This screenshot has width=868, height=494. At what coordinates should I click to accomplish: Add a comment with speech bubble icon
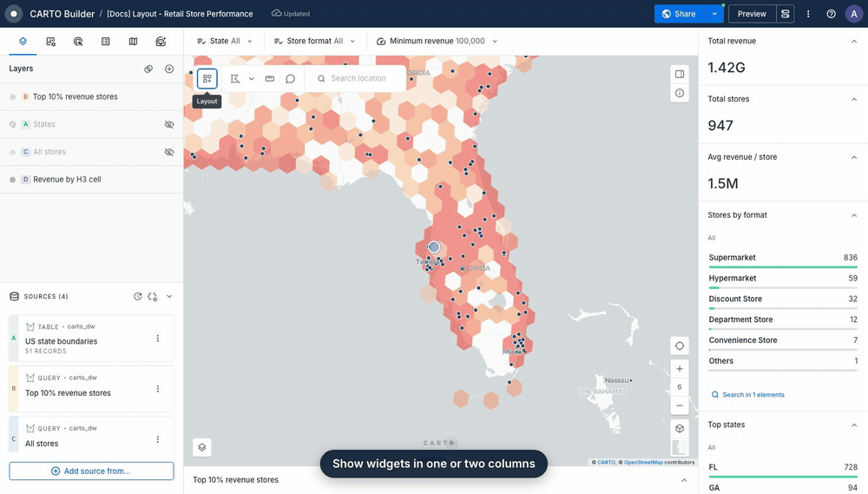(x=290, y=79)
